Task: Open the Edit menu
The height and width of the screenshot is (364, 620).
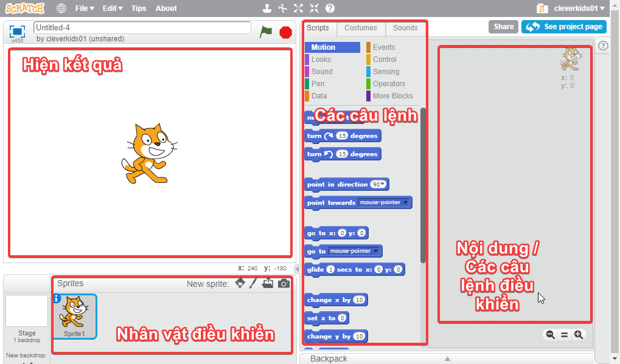Action: click(x=113, y=9)
